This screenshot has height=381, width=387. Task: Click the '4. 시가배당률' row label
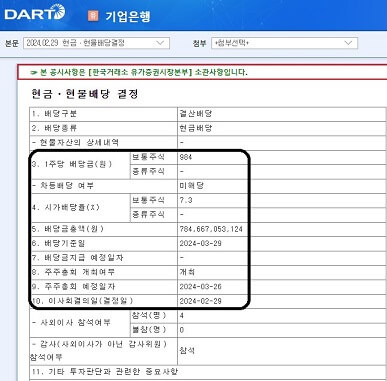click(x=66, y=207)
